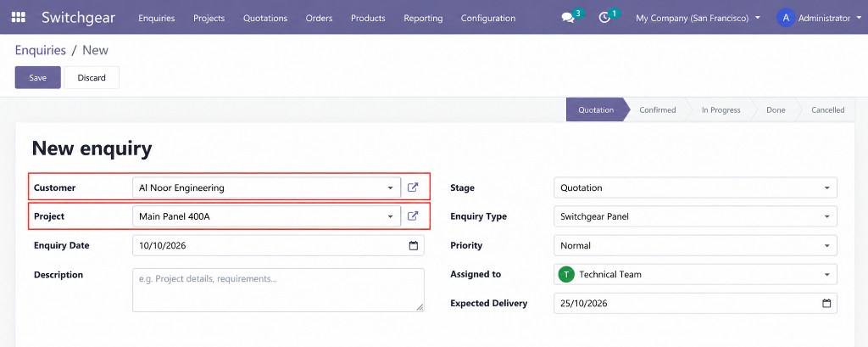Open Project external link icon
Viewport: 868px width, 347px height.
413,216
